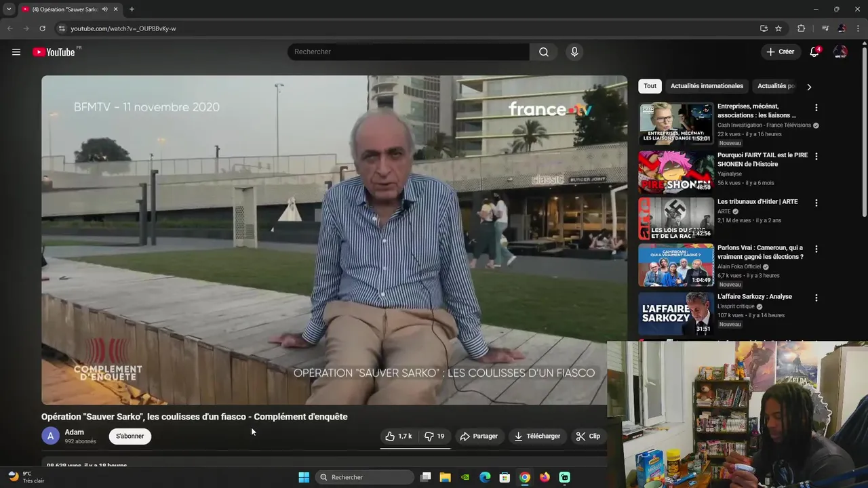Open the notifications bell

(x=814, y=52)
